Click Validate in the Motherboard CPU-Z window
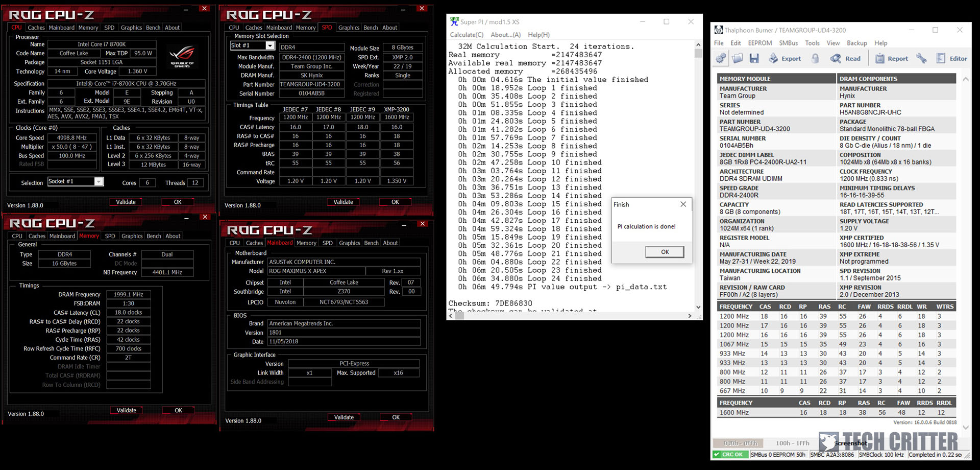Image resolution: width=980 pixels, height=470 pixels. (x=344, y=417)
